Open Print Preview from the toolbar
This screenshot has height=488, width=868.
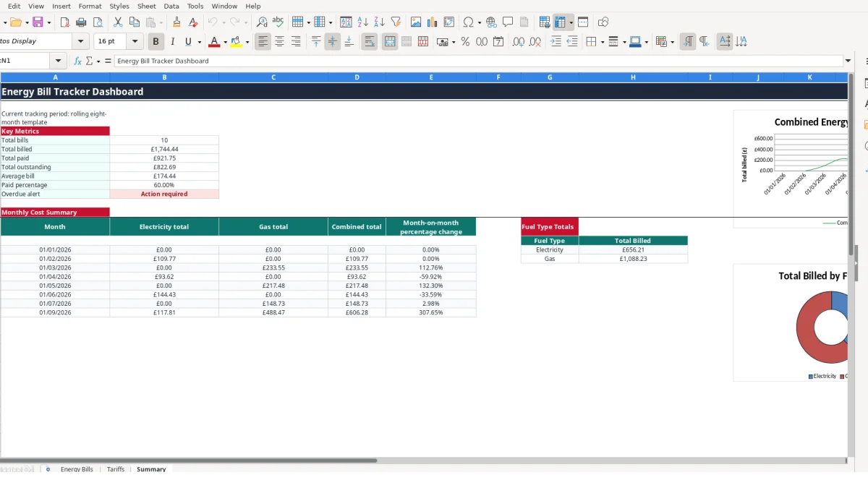[x=98, y=22]
